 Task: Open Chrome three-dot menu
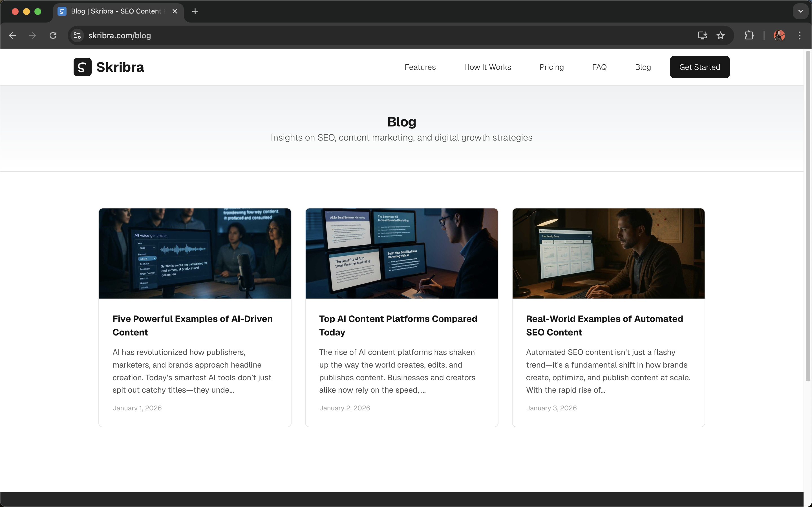800,35
